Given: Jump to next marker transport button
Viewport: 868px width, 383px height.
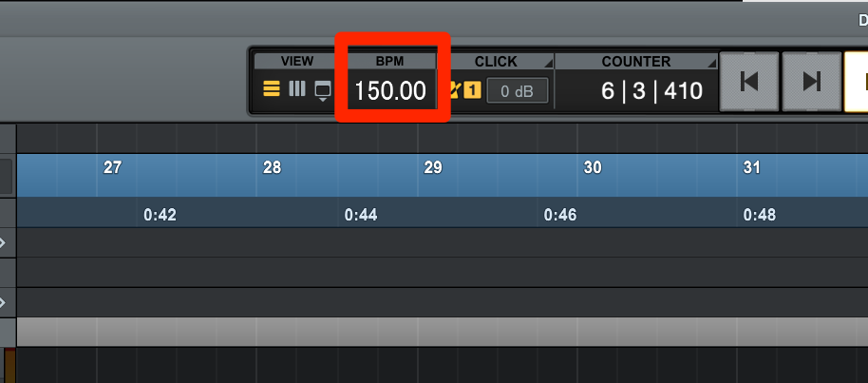Looking at the screenshot, I should [x=812, y=82].
